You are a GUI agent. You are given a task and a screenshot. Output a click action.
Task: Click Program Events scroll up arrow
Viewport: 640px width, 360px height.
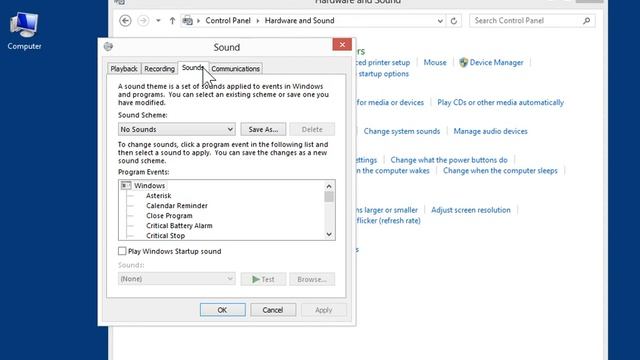tap(329, 186)
